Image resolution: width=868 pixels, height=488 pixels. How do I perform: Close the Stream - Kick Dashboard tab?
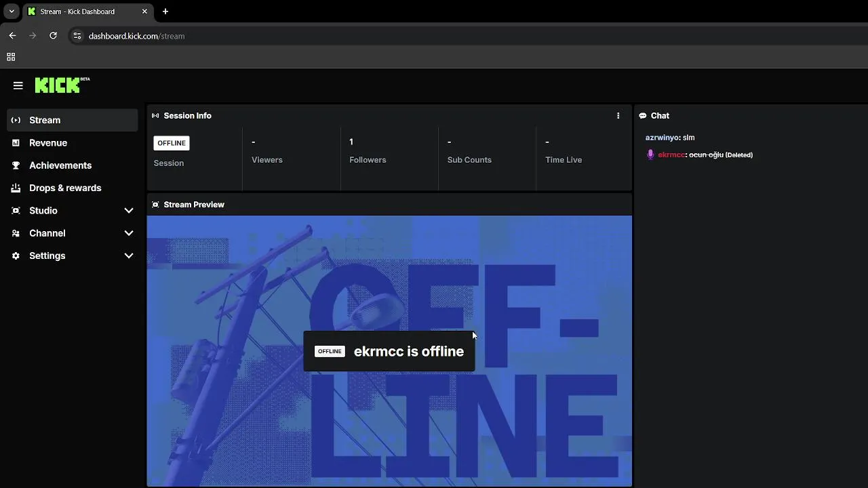[144, 12]
